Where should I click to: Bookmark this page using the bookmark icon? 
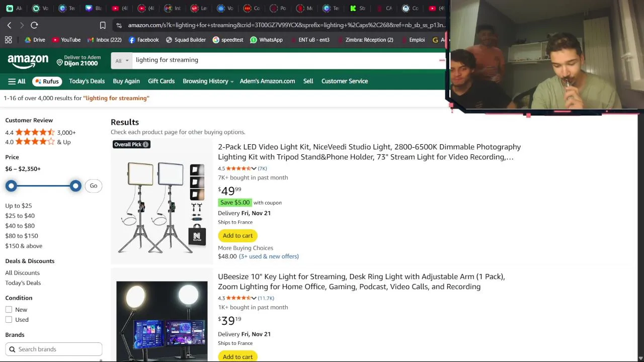103,25
